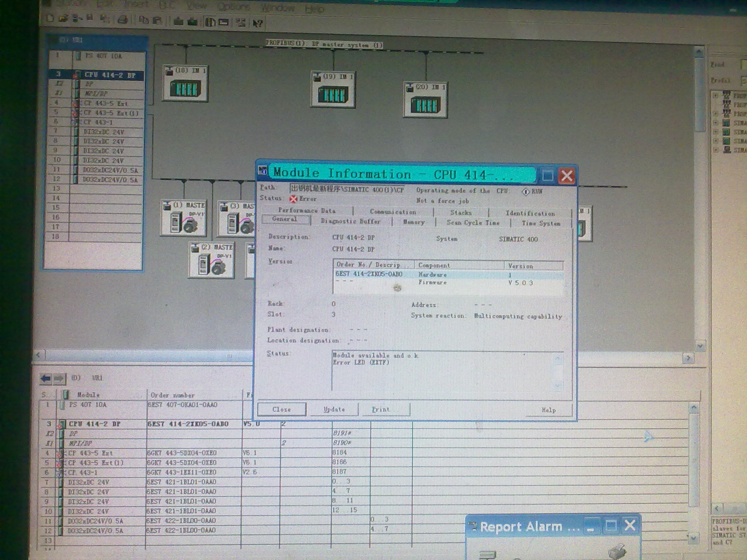Viewport: 747px width, 560px height.
Task: Switch to the Diagnostic Buffer tab
Action: (x=351, y=221)
